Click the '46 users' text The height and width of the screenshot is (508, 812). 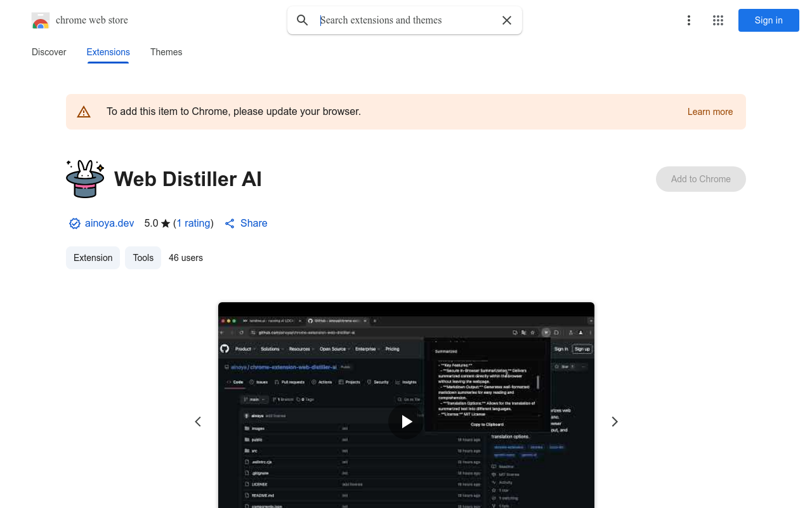coord(186,258)
